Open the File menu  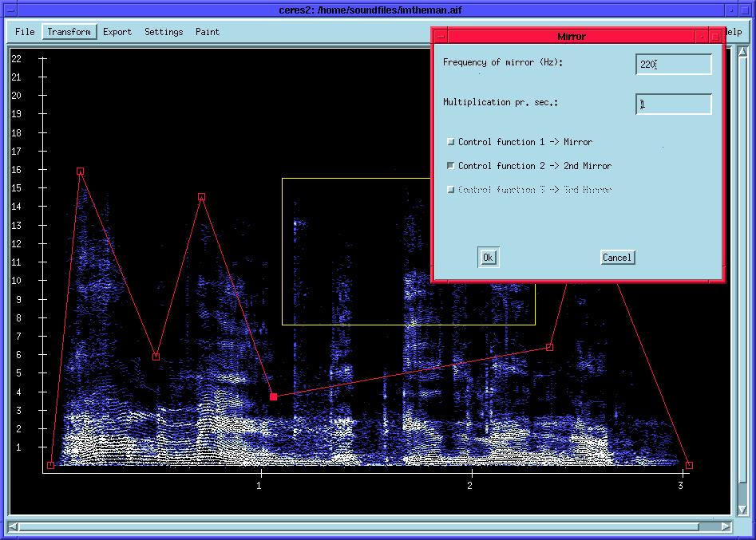[25, 32]
